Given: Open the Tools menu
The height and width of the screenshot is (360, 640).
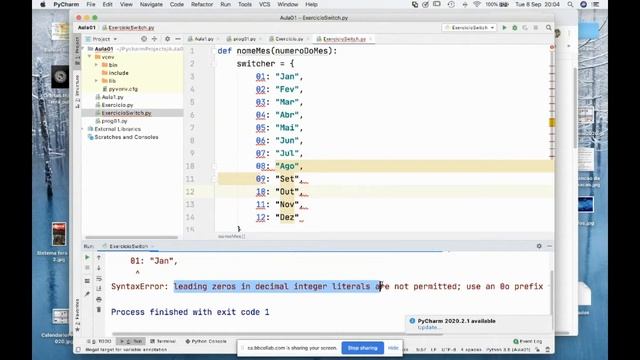Looking at the screenshot, I should click(x=244, y=4).
